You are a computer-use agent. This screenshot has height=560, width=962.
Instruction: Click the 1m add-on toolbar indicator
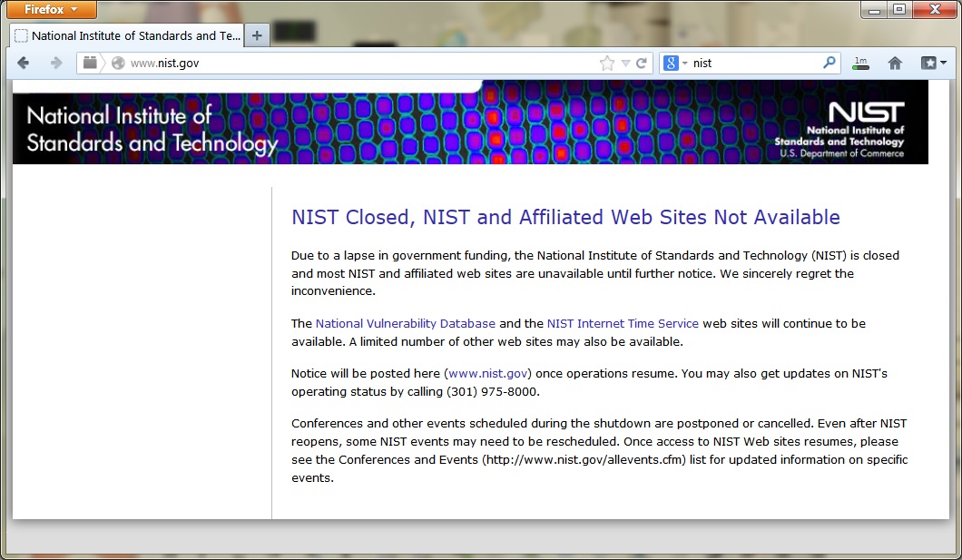coord(859,64)
